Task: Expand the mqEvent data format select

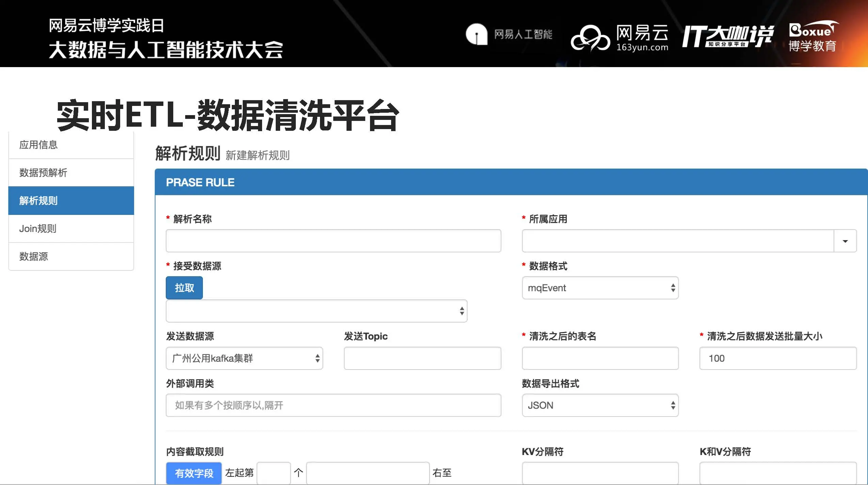Action: point(600,288)
